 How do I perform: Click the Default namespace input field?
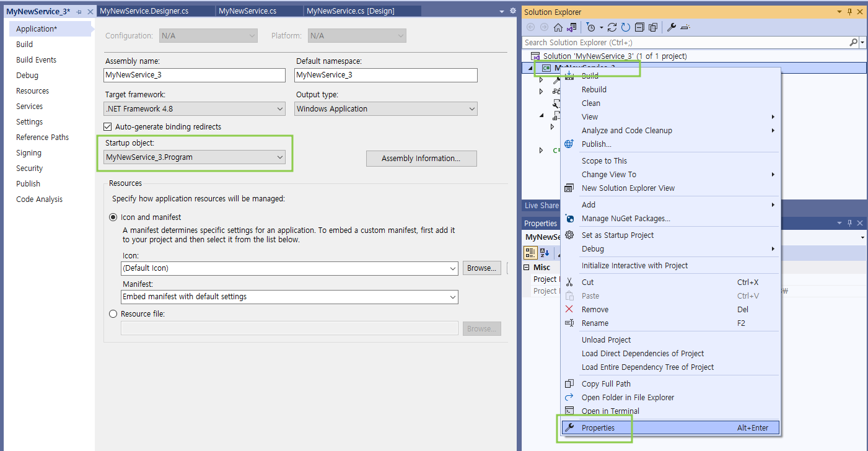click(x=386, y=75)
